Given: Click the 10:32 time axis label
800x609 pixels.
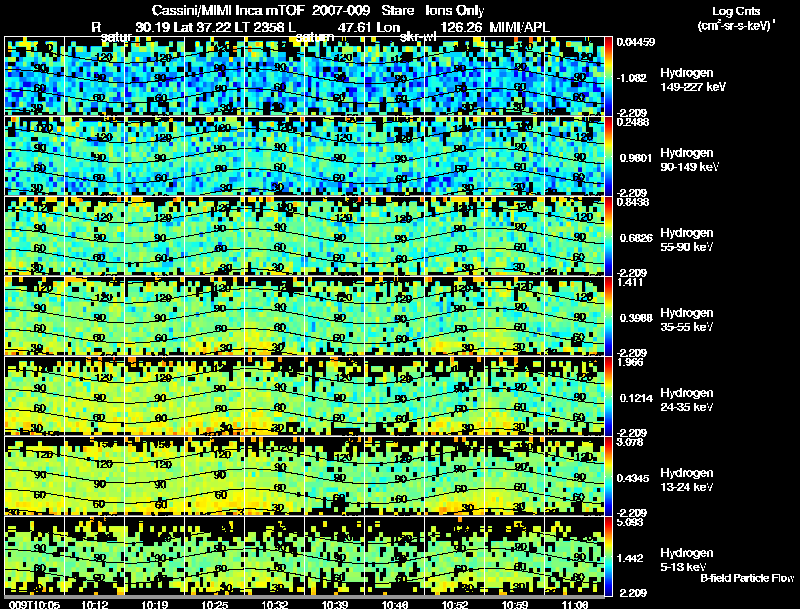Looking at the screenshot, I should (x=274, y=604).
